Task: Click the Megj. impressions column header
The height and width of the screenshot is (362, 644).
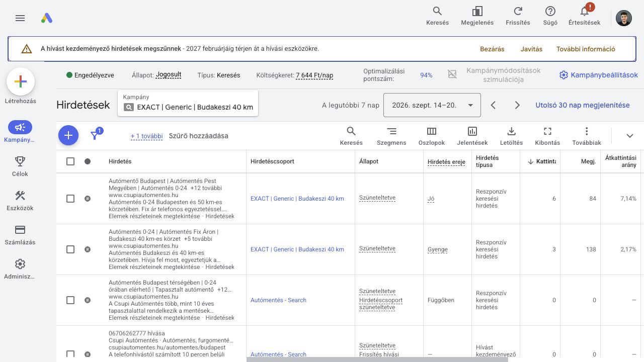Action: [588, 161]
